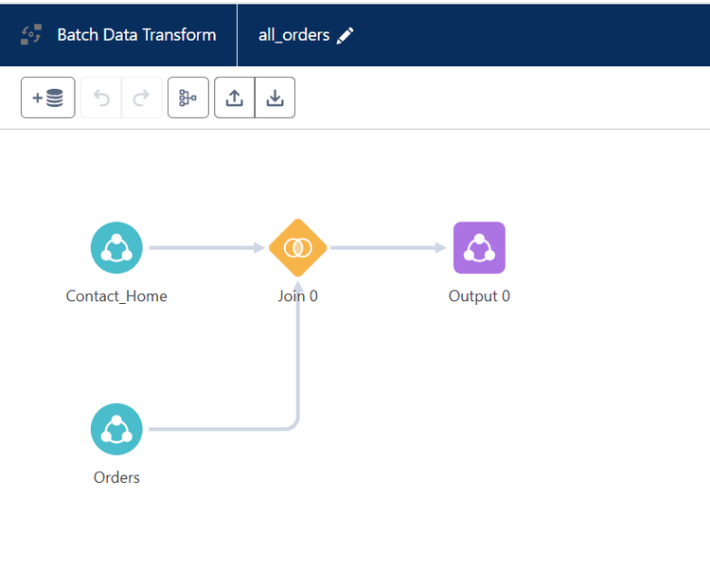
Task: Select the Contact_Home input node
Action: 116,248
